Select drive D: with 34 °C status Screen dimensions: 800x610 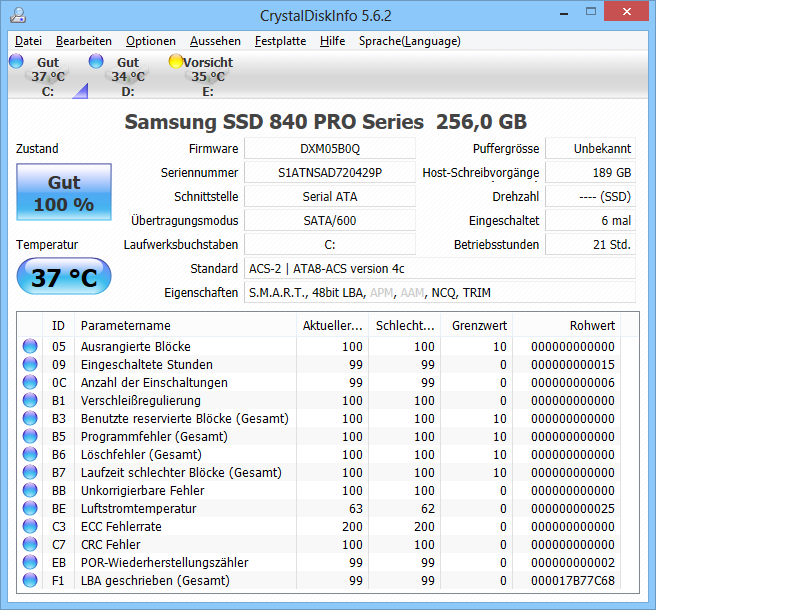128,77
